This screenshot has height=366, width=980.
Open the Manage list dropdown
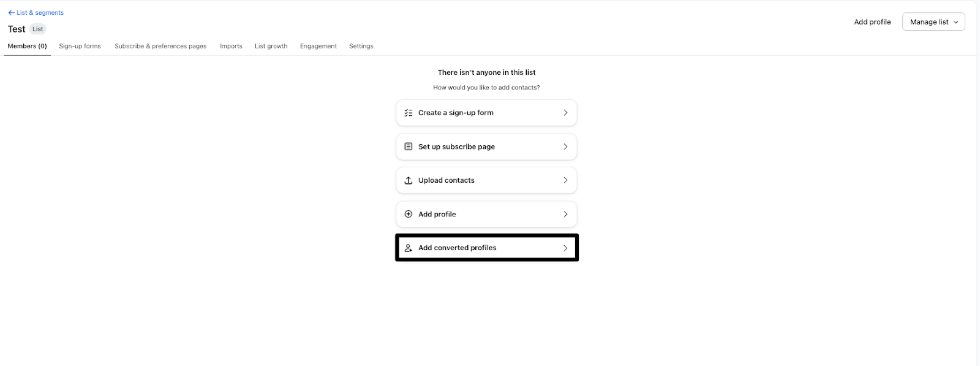(x=933, y=22)
